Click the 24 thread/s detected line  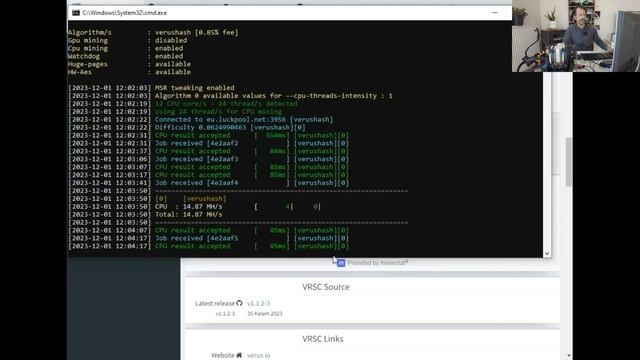click(x=183, y=104)
